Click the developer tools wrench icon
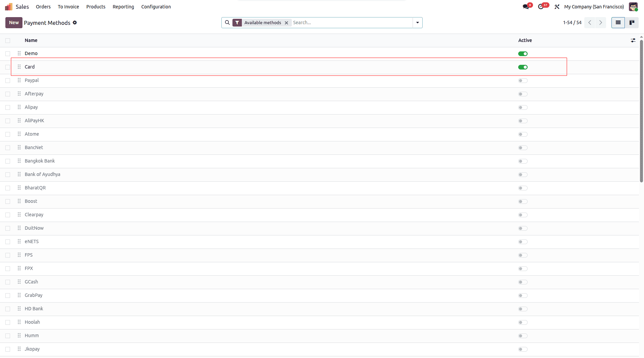 (557, 6)
